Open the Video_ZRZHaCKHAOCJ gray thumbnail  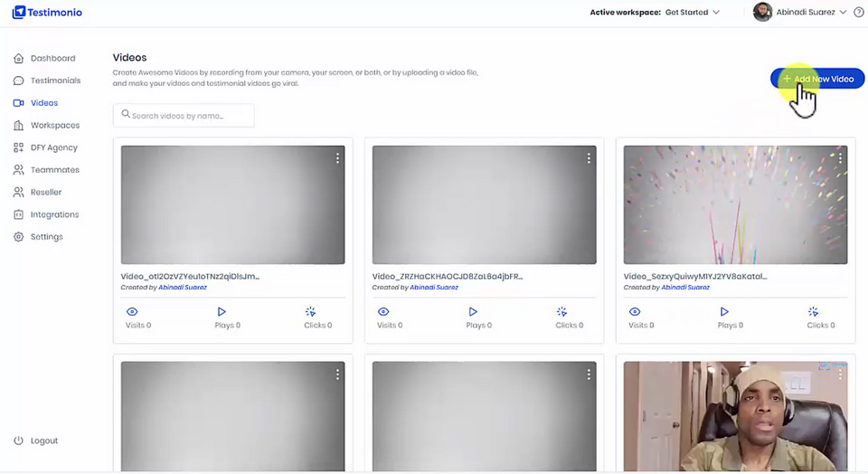484,204
